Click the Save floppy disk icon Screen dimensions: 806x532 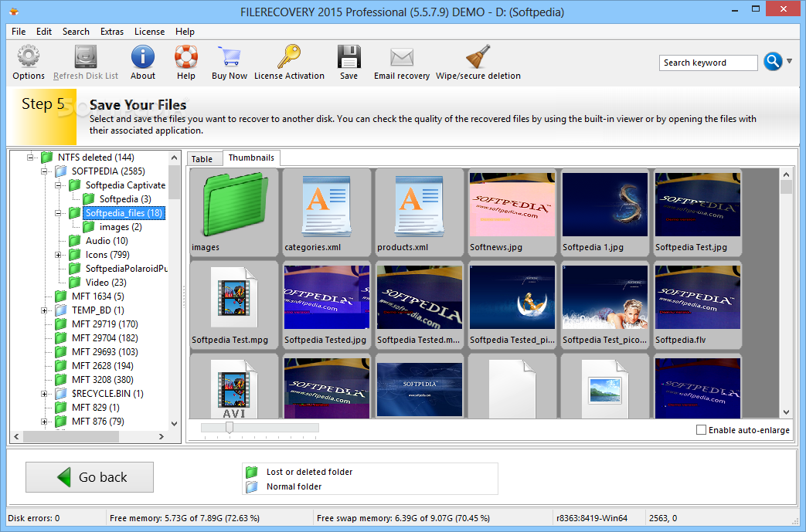(349, 56)
